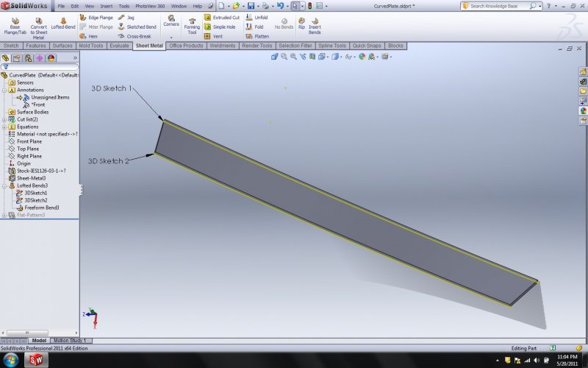Open the Forming Tool
This screenshot has height=368, width=588.
coord(192,25)
